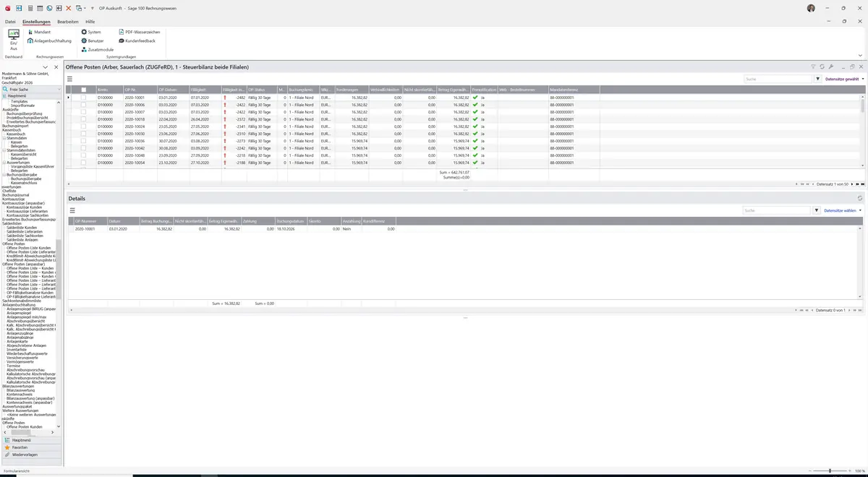Open the Hilfe tab
The height and width of the screenshot is (477, 868).
pyautogui.click(x=90, y=22)
